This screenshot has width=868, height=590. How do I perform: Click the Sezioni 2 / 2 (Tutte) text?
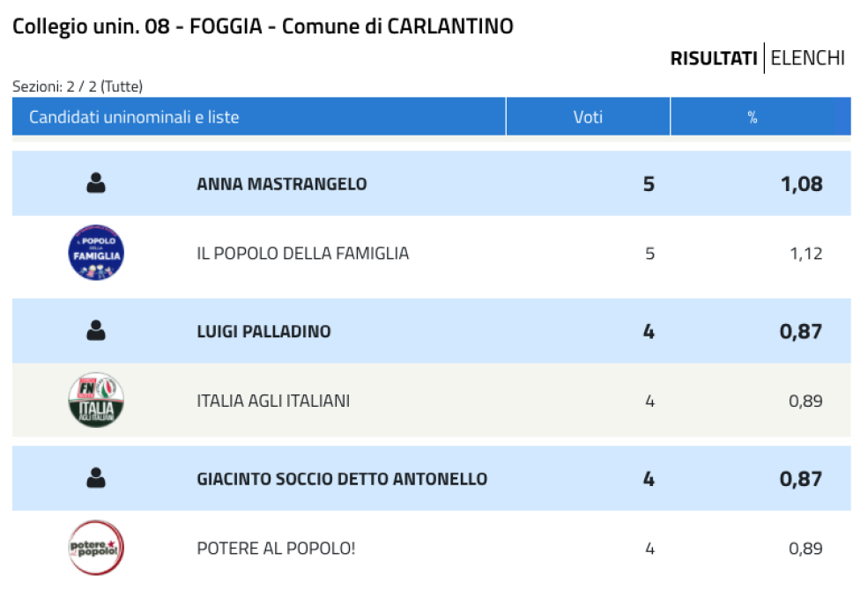click(78, 87)
